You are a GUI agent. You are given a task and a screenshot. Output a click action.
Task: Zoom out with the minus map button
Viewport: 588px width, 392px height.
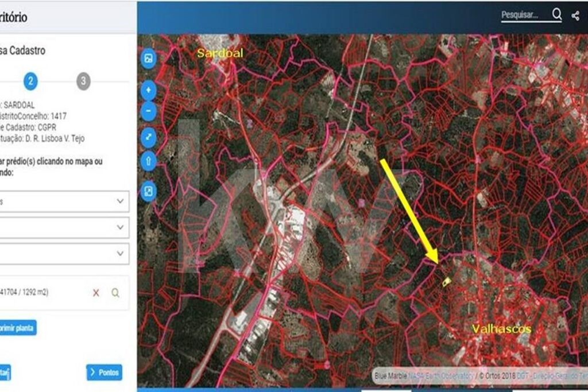[x=149, y=111]
